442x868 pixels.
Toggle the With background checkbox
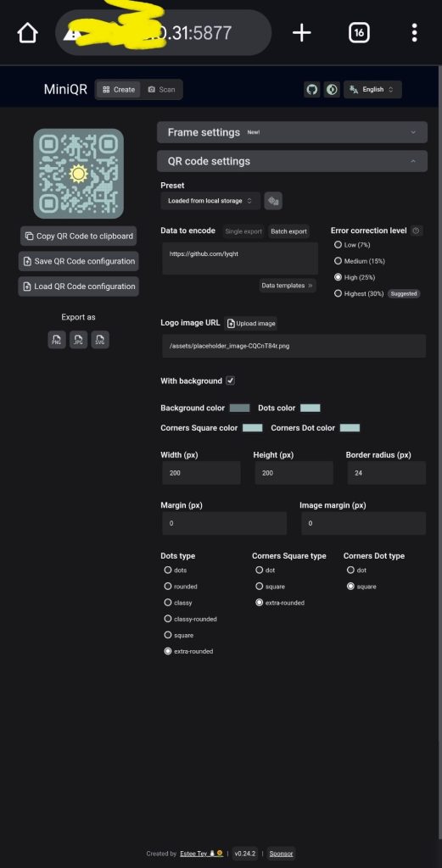click(231, 381)
